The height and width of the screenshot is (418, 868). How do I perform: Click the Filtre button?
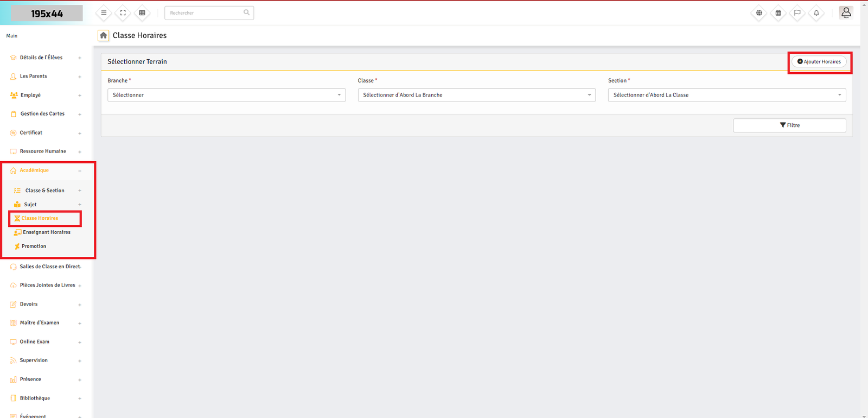point(789,125)
